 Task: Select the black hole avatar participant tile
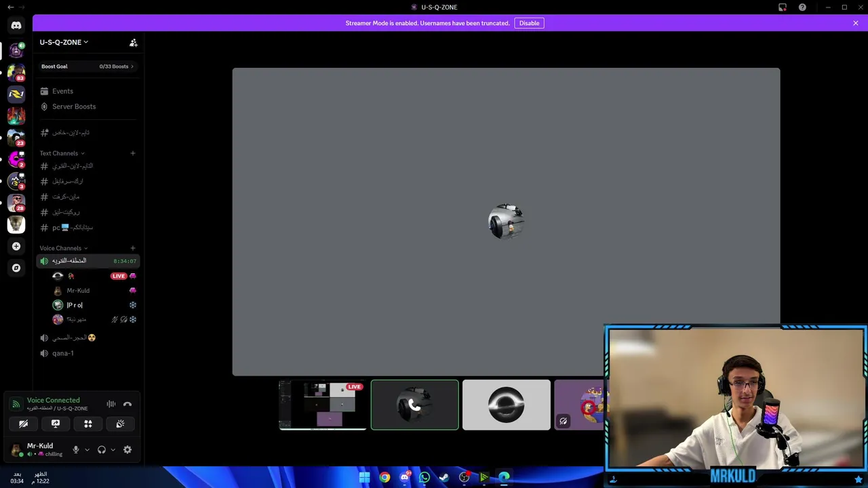tap(507, 405)
